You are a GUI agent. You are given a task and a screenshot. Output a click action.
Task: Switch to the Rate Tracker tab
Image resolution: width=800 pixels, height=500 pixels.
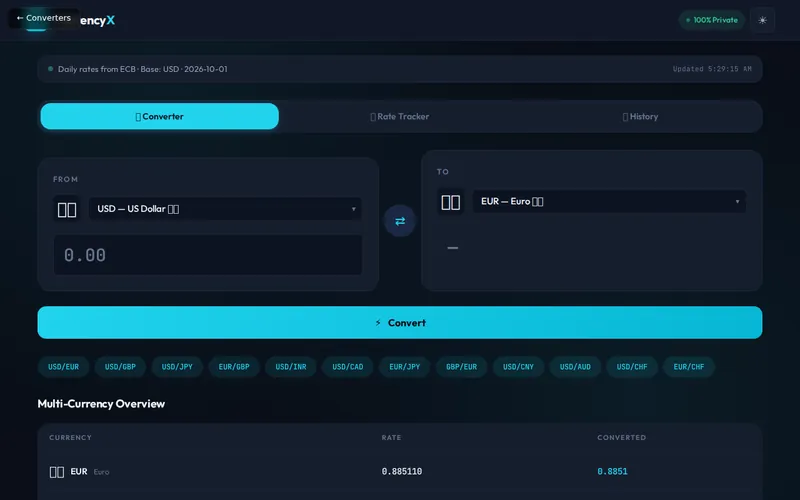[x=399, y=116]
